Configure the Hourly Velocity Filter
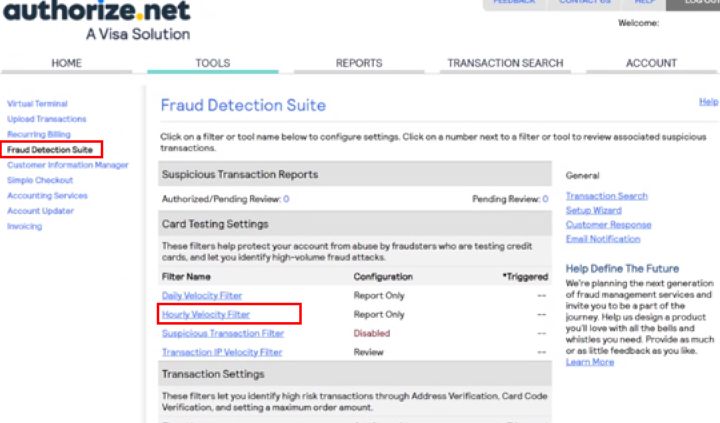720x423 pixels. click(x=206, y=314)
